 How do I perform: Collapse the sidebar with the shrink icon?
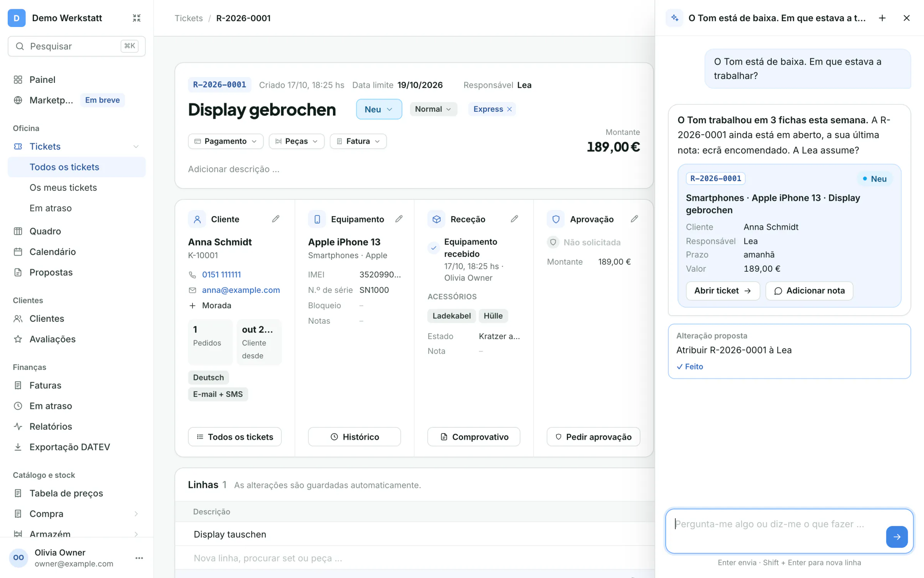137,18
